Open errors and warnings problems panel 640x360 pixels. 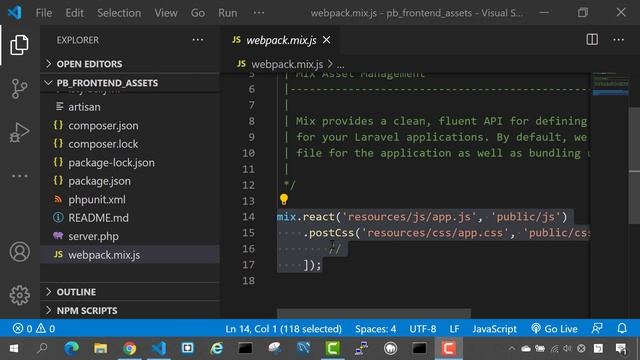[33, 329]
